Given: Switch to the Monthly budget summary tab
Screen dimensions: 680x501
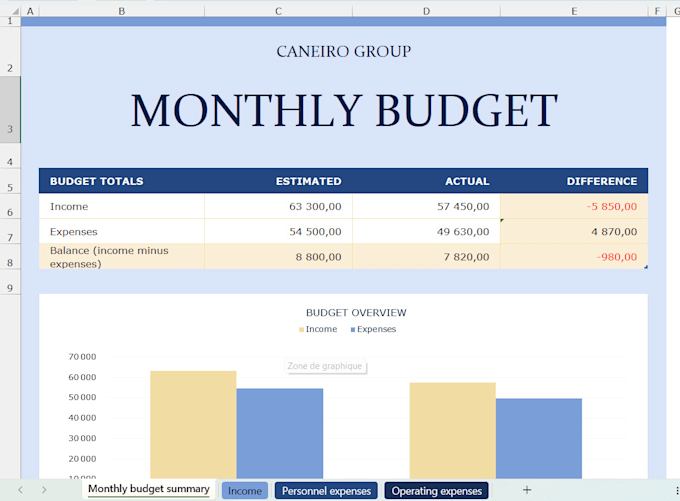Looking at the screenshot, I should 148,489.
